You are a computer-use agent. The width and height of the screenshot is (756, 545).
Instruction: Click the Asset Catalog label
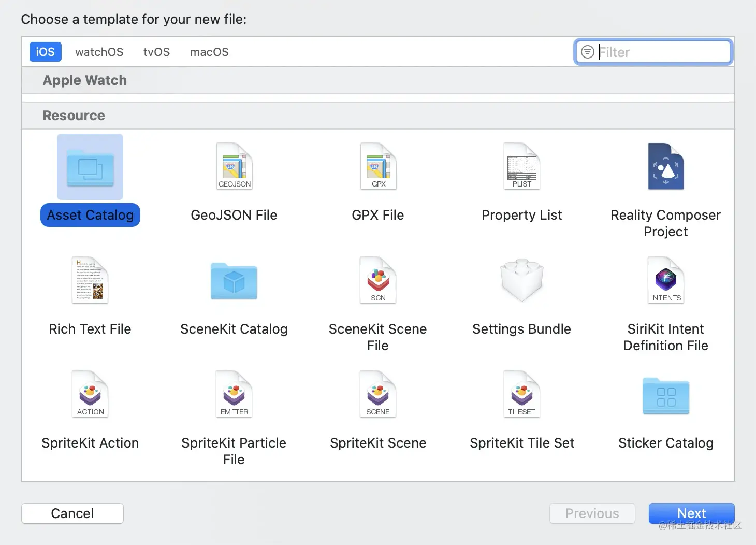coord(90,215)
